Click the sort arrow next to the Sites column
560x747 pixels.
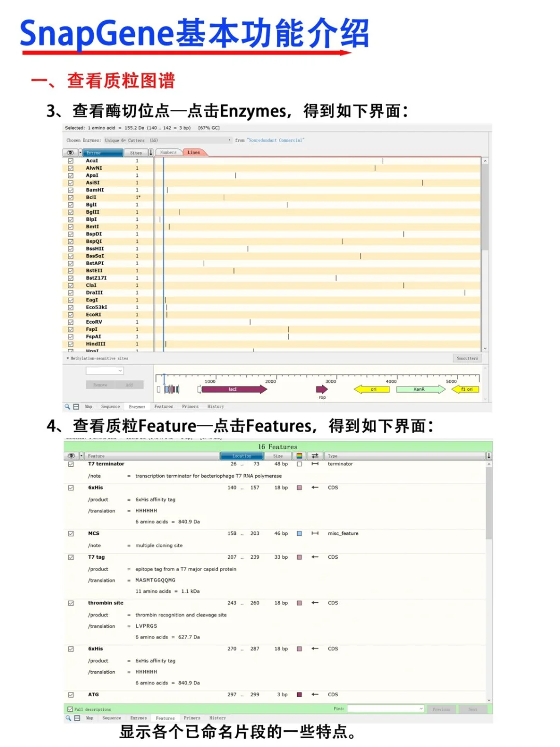151,153
